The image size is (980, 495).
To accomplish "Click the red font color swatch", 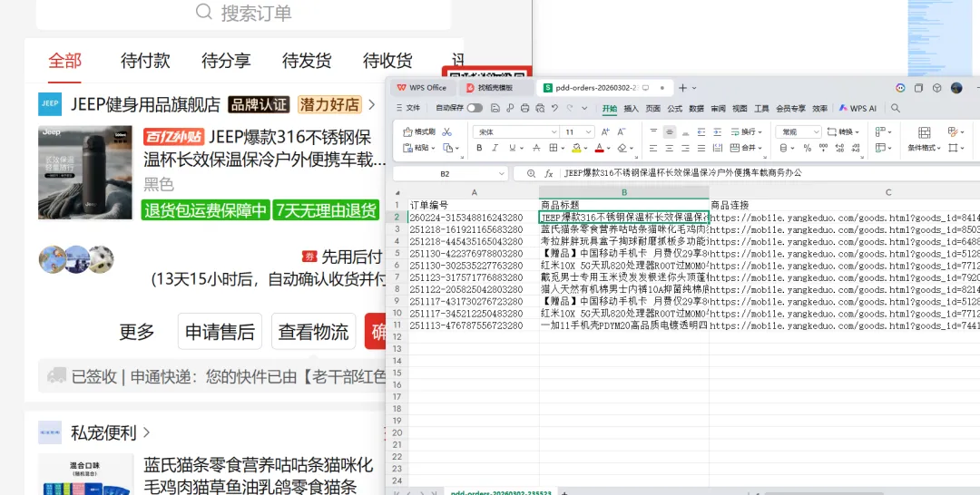I will (600, 148).
